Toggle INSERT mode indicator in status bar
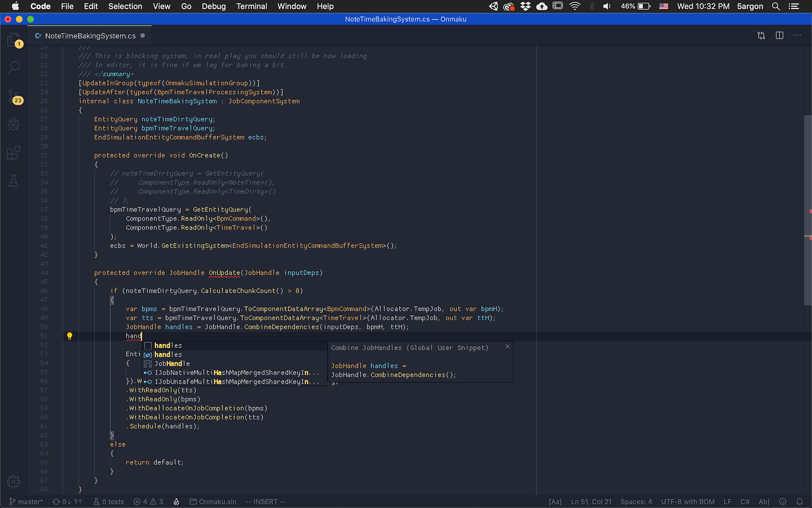This screenshot has width=812, height=508. pos(265,502)
